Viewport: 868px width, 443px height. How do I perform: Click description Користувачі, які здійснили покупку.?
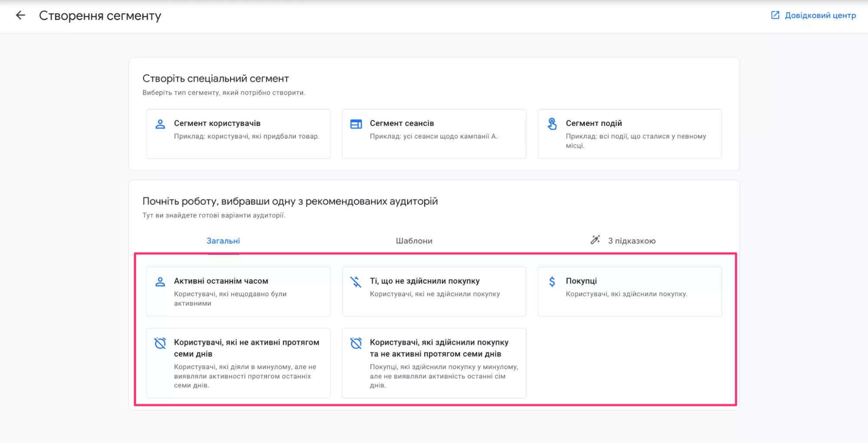(x=627, y=294)
